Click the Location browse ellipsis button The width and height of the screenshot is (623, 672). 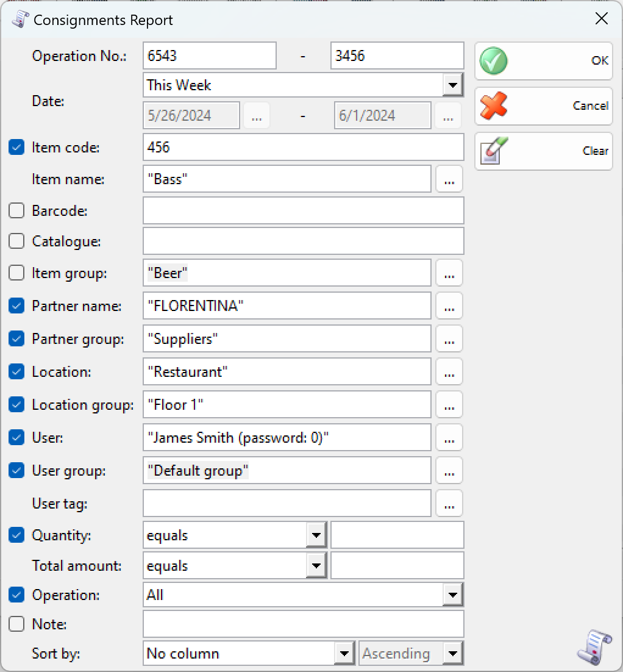(x=449, y=372)
